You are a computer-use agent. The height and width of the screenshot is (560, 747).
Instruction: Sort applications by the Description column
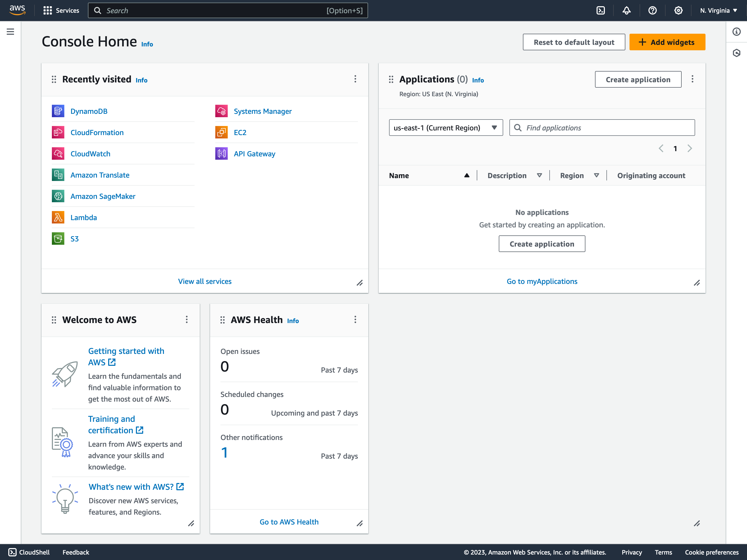pos(515,176)
